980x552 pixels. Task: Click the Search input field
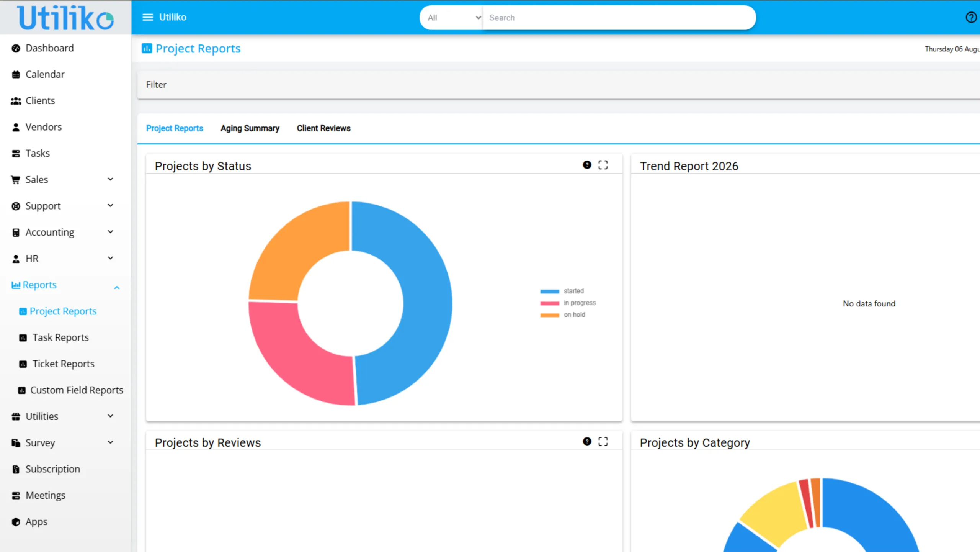618,18
